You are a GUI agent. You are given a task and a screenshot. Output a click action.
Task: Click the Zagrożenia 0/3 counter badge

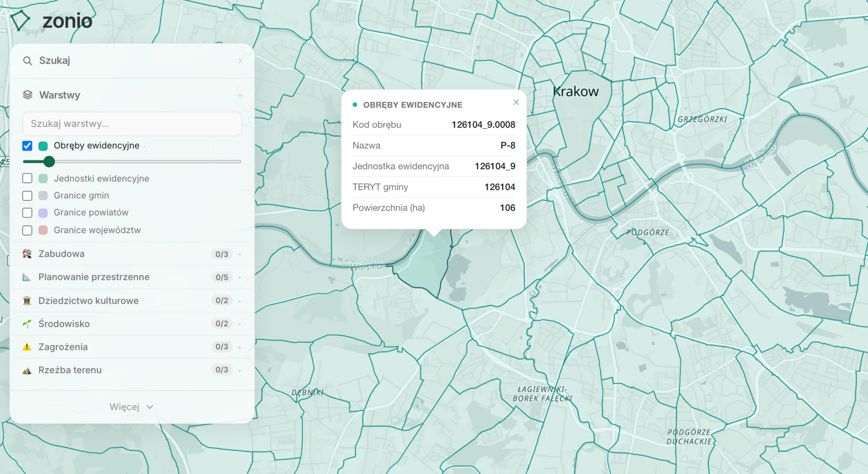pyautogui.click(x=222, y=347)
